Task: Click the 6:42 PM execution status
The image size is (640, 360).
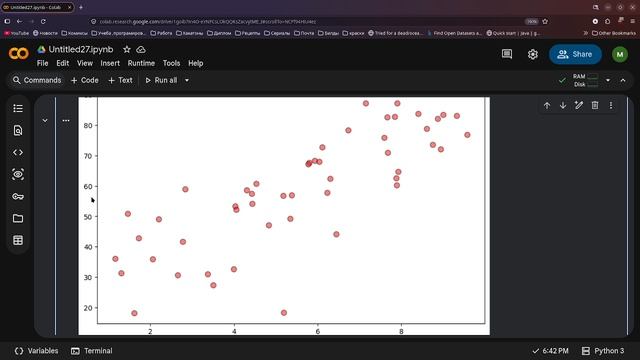Action: pos(550,351)
